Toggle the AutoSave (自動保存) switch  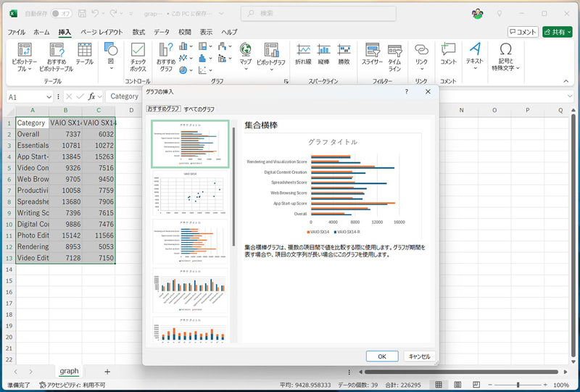pos(61,14)
